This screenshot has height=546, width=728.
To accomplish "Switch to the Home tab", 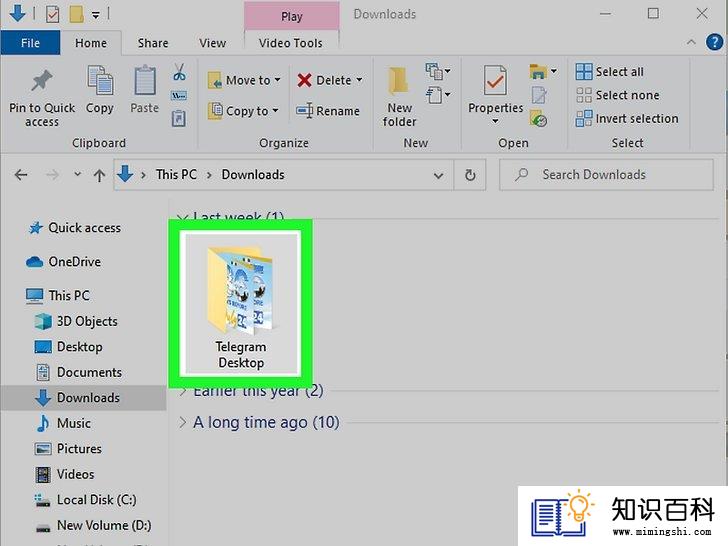I will pyautogui.click(x=91, y=43).
